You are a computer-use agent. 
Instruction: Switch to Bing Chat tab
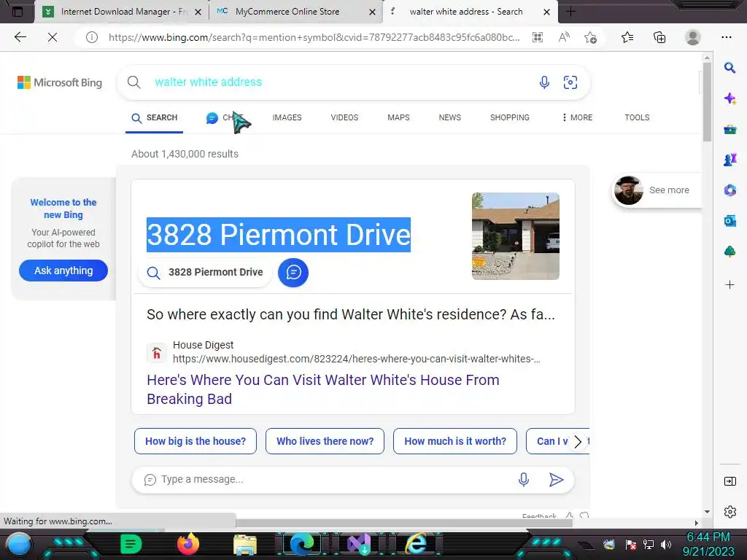(x=225, y=117)
